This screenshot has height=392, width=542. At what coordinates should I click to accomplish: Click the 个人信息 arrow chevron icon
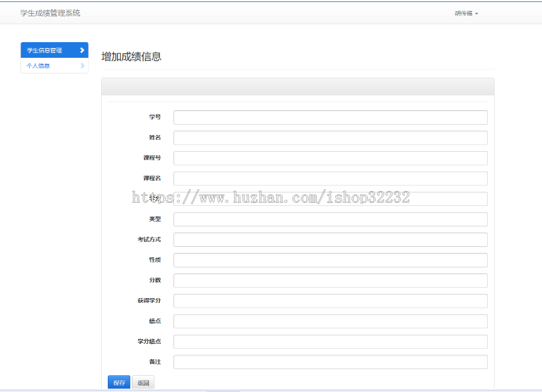coord(83,66)
